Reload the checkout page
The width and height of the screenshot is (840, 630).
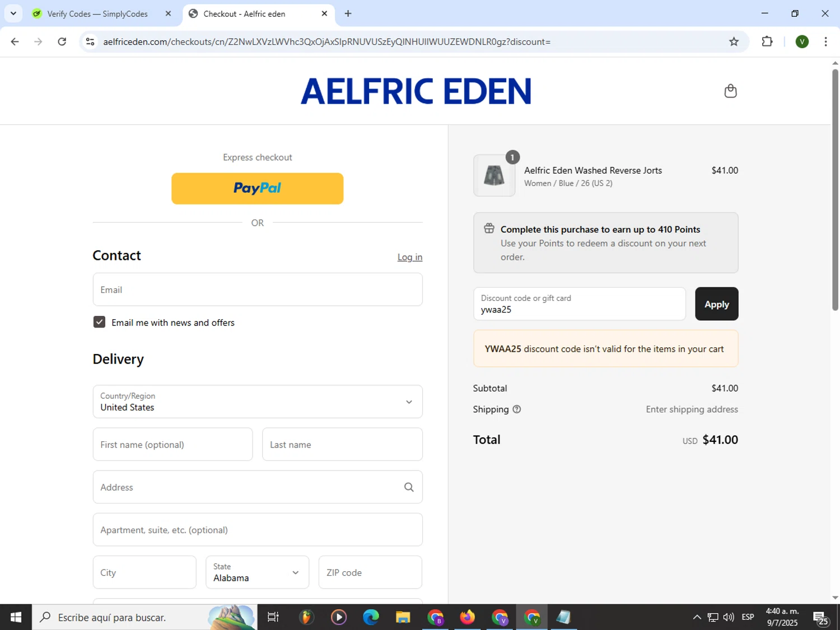click(62, 41)
